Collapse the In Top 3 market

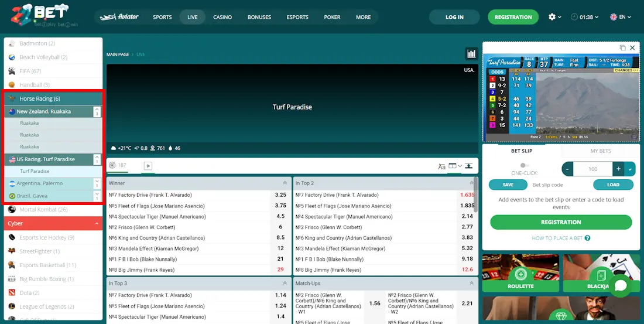point(285,284)
